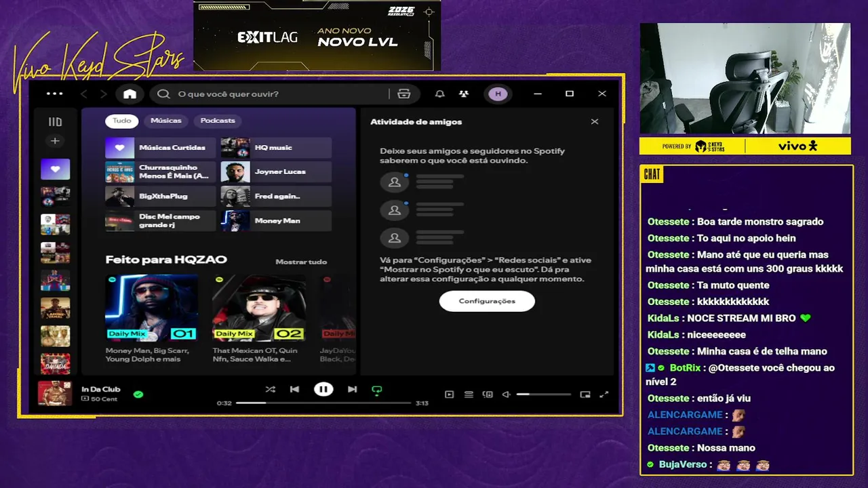This screenshot has width=868, height=488.
Task: Seek on the song progress bar
Action: tap(323, 403)
